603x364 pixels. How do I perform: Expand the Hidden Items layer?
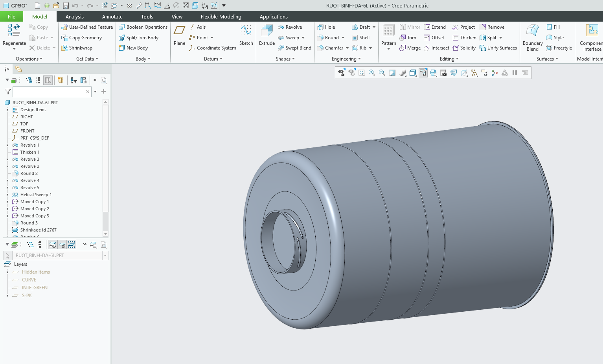(x=7, y=272)
